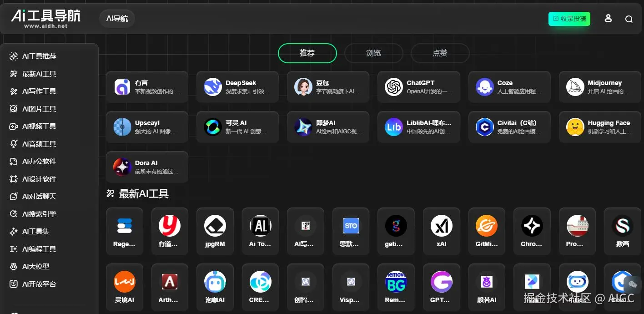Click the 豆包 avatar icon
This screenshot has height=314, width=644.
[303, 87]
